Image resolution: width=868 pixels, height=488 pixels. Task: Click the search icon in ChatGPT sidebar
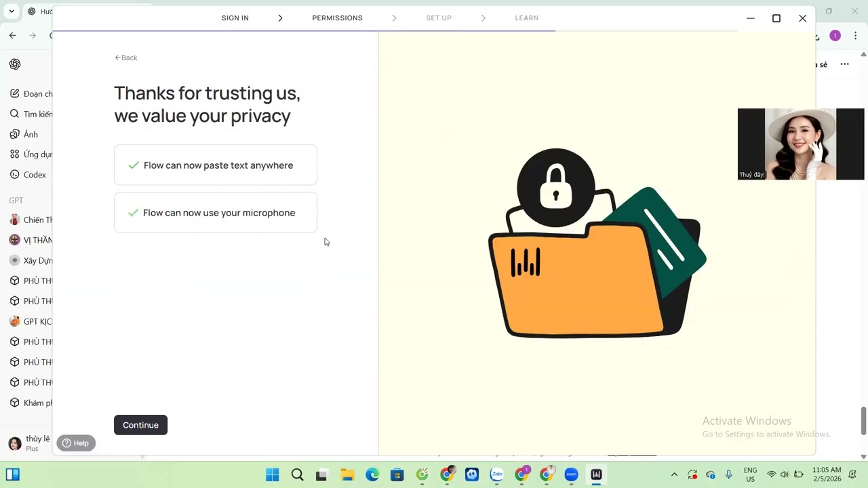click(15, 114)
